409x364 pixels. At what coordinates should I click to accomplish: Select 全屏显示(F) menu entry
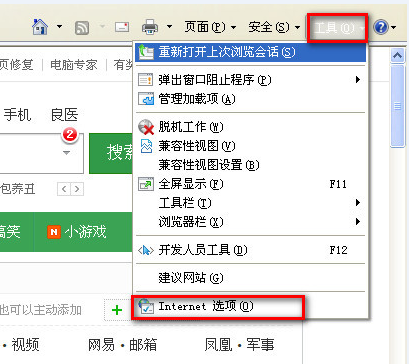coord(251,184)
